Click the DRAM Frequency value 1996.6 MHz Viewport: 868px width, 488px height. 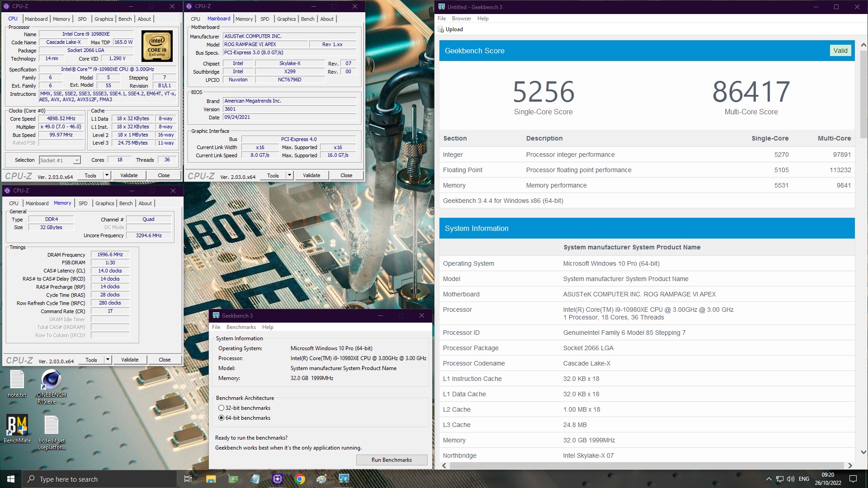[x=110, y=254]
